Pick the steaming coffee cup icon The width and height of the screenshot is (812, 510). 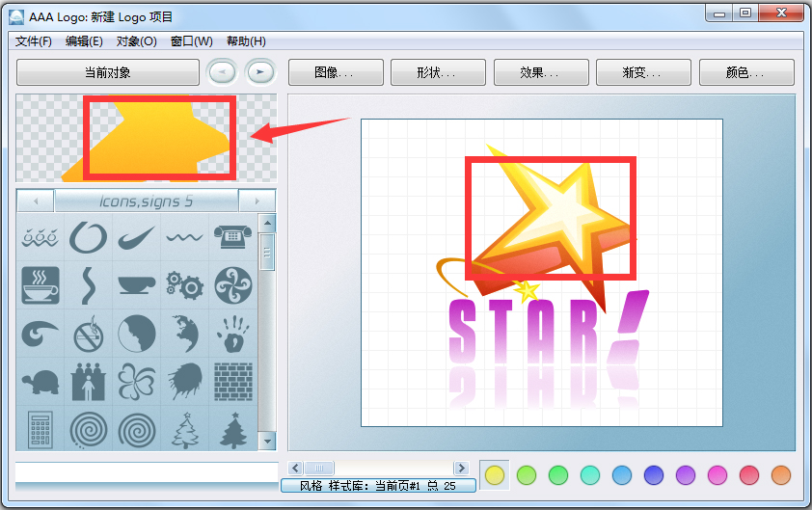(x=41, y=285)
